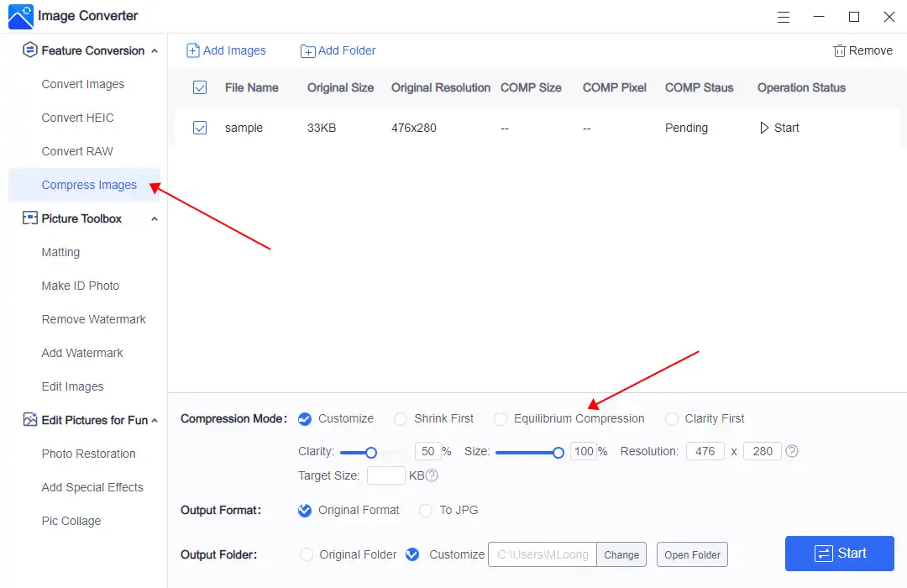
Task: Click the Add Folder button label
Action: tap(347, 51)
